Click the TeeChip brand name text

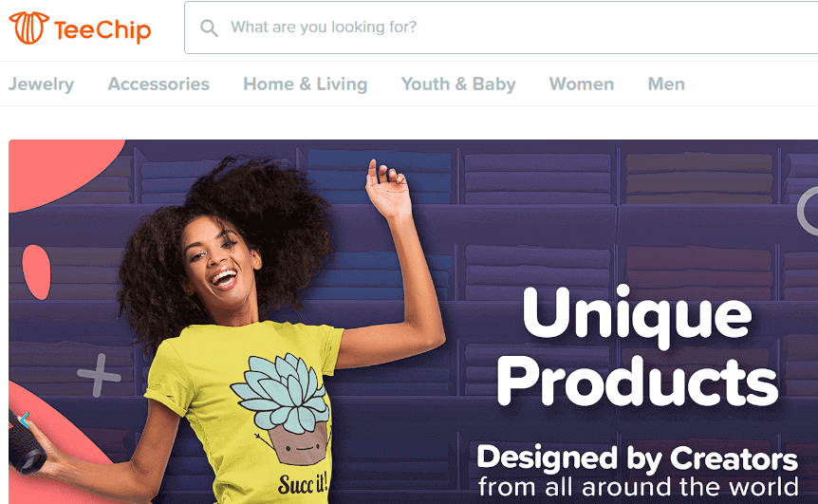coord(102,30)
